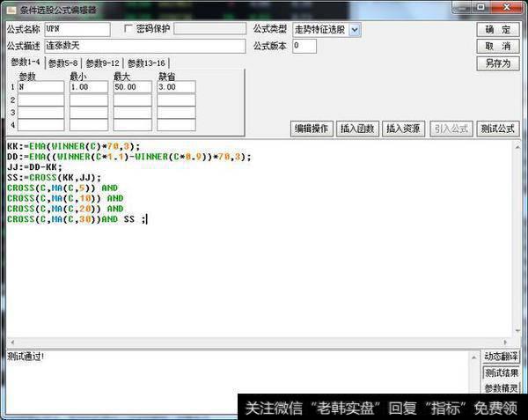
Task: Focus the 公式名称 input field
Action: tap(77, 29)
